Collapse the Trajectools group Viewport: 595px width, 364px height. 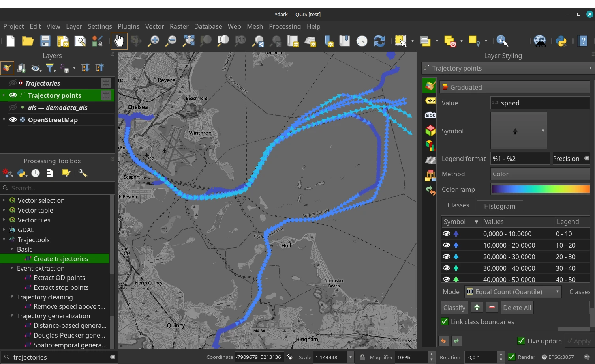(4, 239)
